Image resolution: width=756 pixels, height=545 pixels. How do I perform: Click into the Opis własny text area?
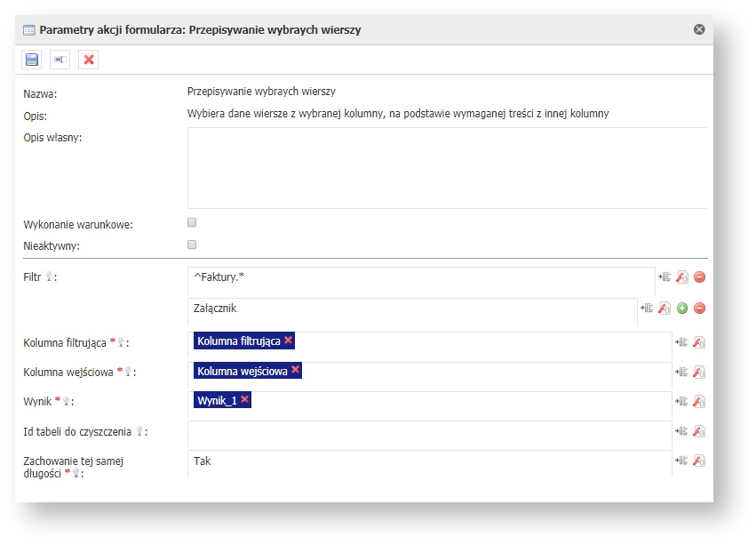(x=446, y=167)
